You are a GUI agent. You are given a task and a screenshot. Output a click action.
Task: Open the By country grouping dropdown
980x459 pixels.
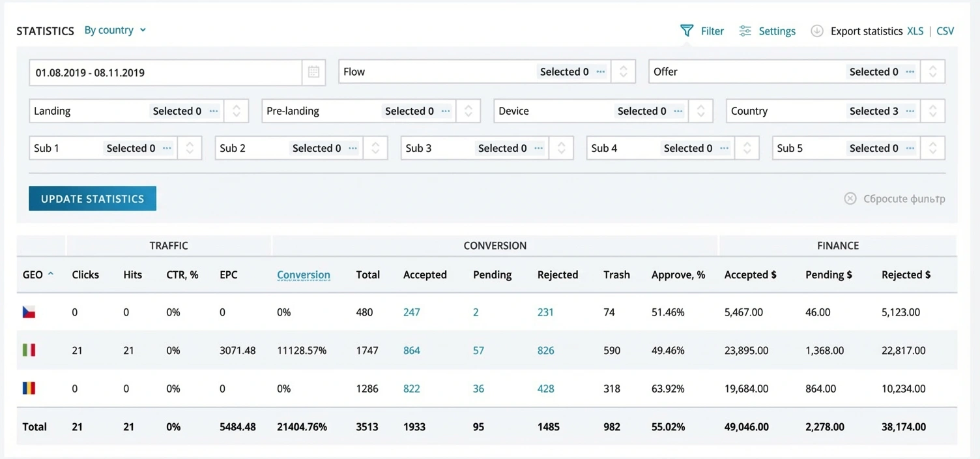[115, 30]
